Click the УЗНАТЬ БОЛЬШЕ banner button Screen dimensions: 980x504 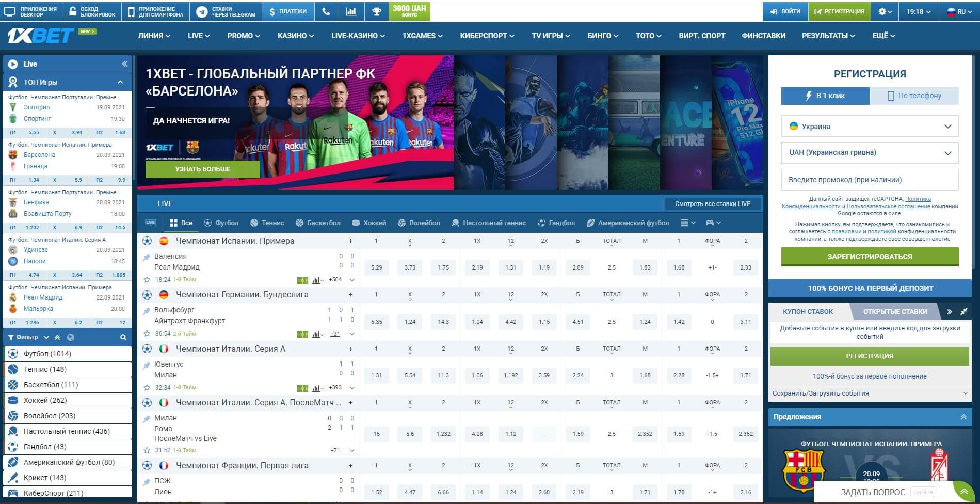203,169
